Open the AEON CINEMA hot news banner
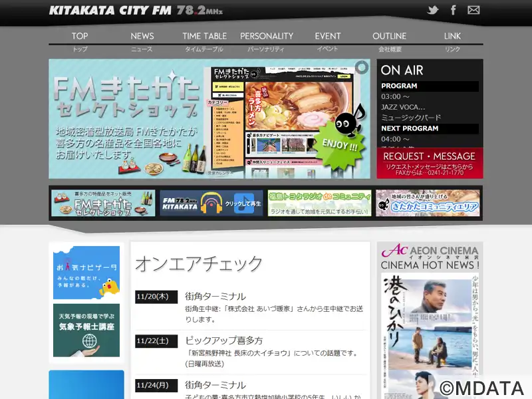The height and width of the screenshot is (399, 532). coord(430,257)
